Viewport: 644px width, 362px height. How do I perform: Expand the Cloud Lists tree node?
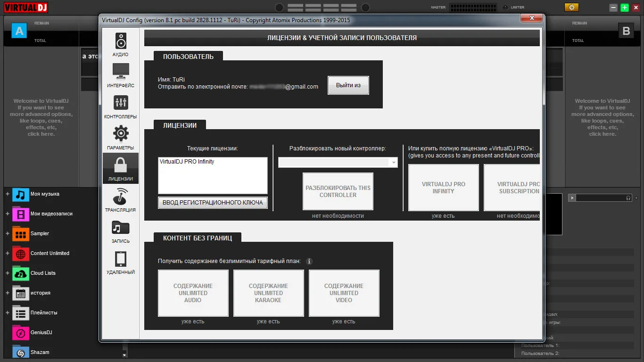pos(7,273)
